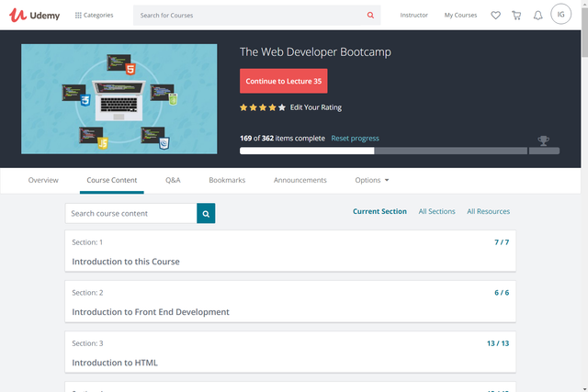Open the Categories grid menu
Screen dimensions: 588x392
click(x=94, y=15)
